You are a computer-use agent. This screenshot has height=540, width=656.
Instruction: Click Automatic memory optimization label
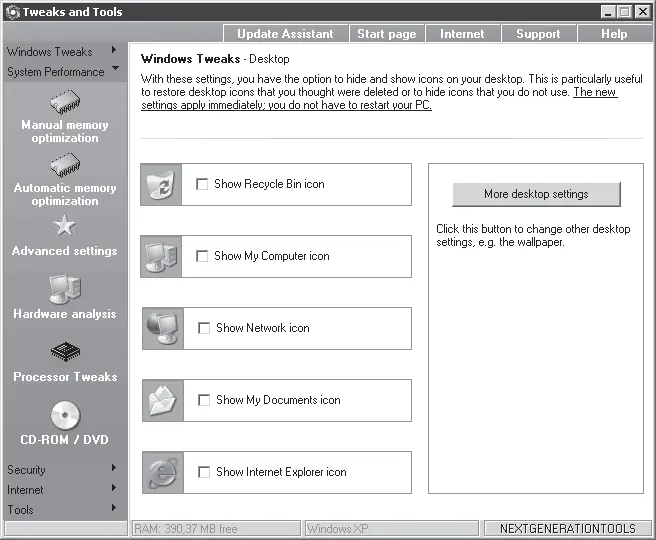pos(65,195)
